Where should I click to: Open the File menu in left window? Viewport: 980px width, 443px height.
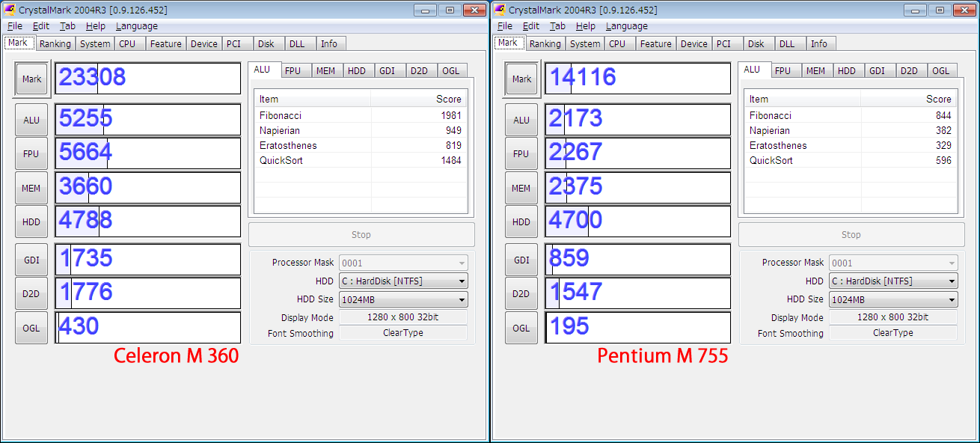click(x=15, y=26)
